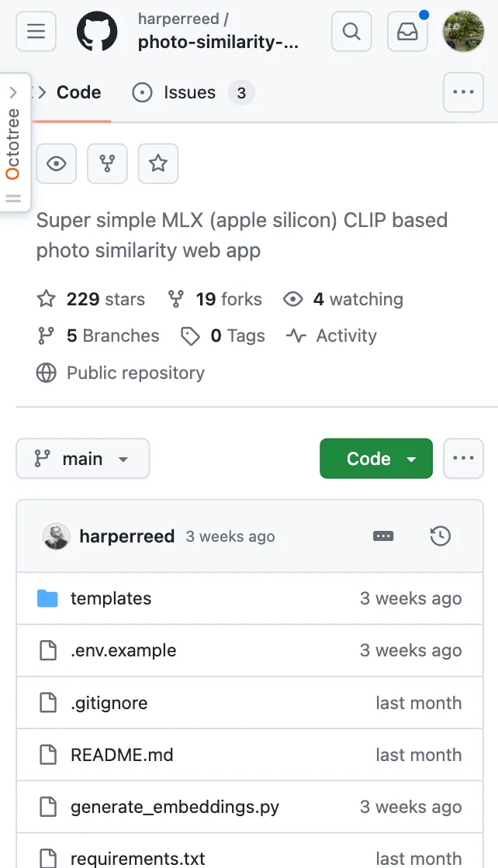Open the templates folder

click(111, 598)
